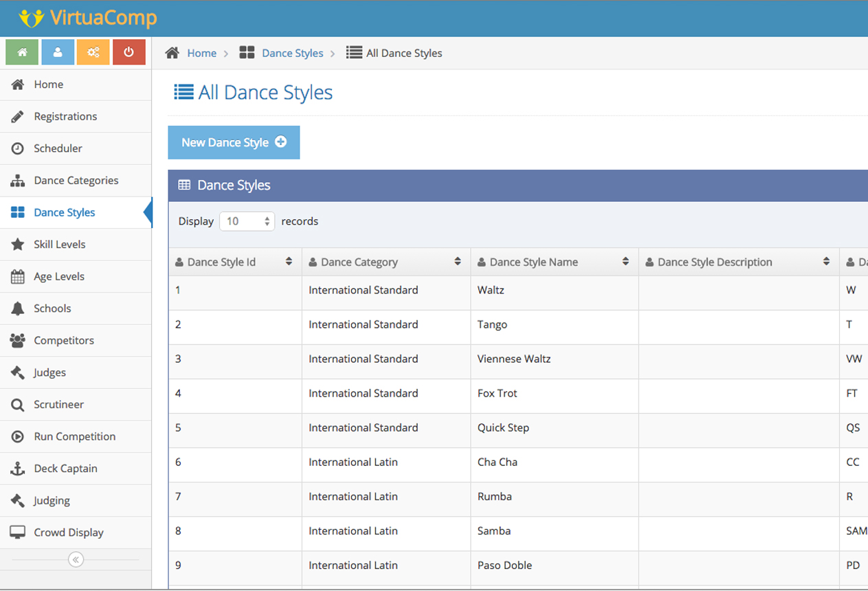Viewport: 868px width, 591px height.
Task: Open Run Competition from sidebar menu
Action: 74,436
